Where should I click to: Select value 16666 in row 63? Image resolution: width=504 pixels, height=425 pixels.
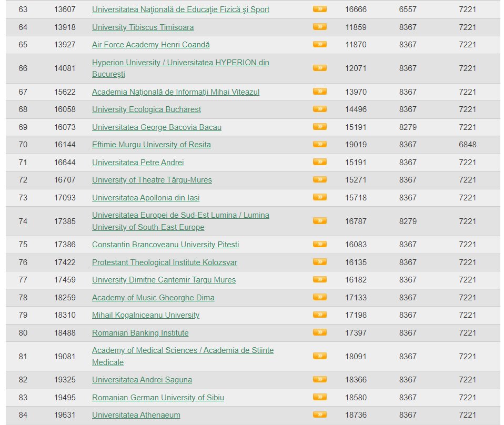(356, 9)
